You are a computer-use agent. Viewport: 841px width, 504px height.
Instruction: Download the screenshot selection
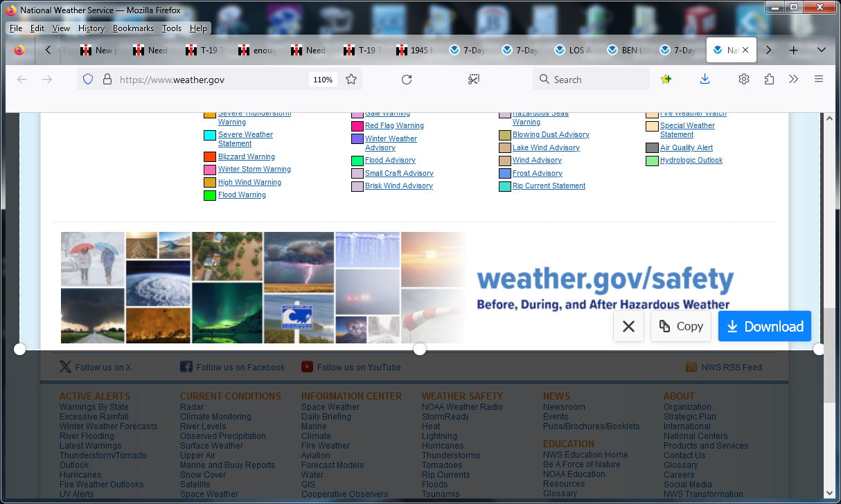tap(765, 326)
